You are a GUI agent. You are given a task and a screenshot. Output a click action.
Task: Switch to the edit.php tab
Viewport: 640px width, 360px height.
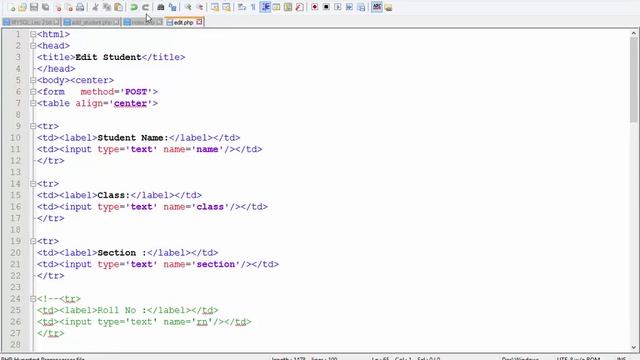click(x=183, y=22)
